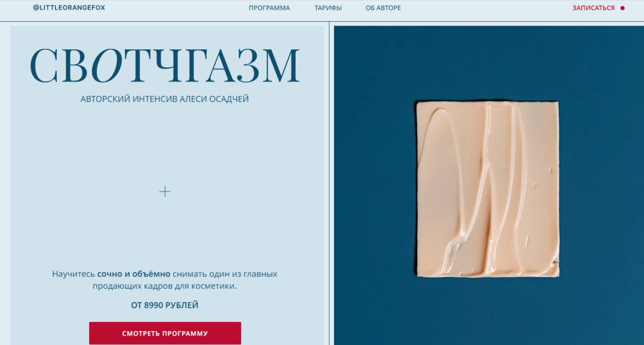Click the line продающих кадров для косметики
The height and width of the screenshot is (345, 644).
165,286
